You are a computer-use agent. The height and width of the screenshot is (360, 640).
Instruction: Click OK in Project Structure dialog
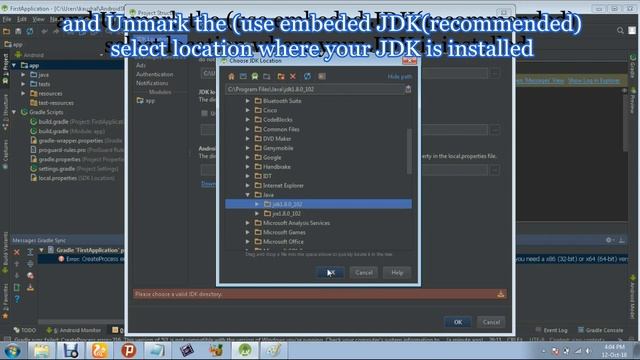pyautogui.click(x=458, y=322)
